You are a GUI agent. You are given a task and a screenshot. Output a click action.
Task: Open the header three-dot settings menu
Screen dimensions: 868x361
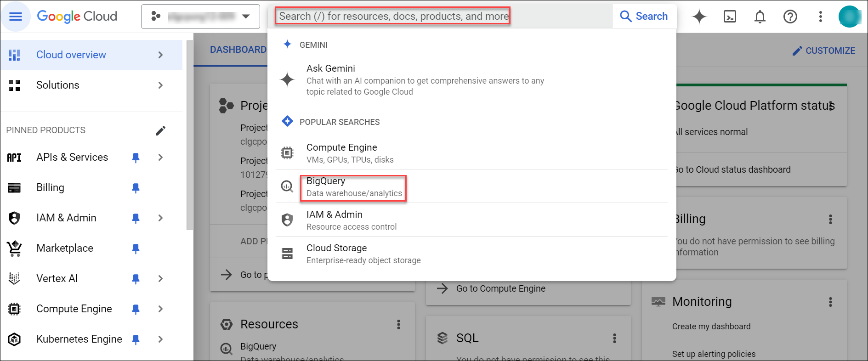[x=820, y=17]
